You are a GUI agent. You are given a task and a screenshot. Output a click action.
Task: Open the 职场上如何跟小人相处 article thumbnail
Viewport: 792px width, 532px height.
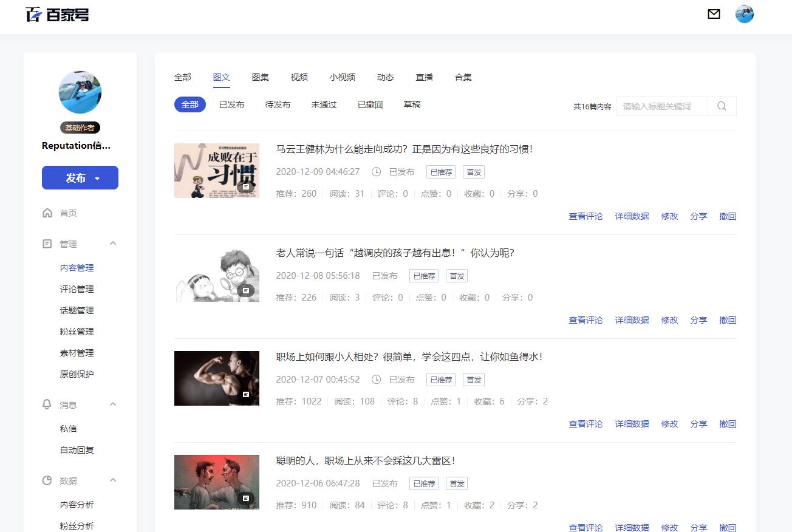tap(217, 378)
